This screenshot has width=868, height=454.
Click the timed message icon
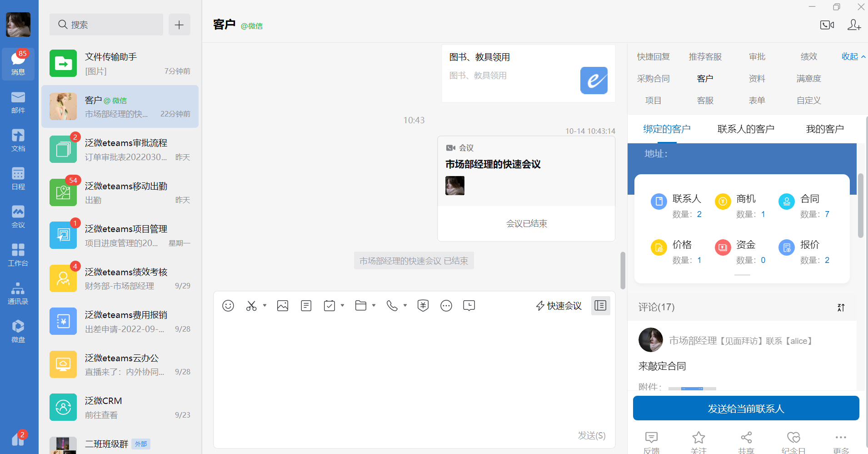click(469, 306)
